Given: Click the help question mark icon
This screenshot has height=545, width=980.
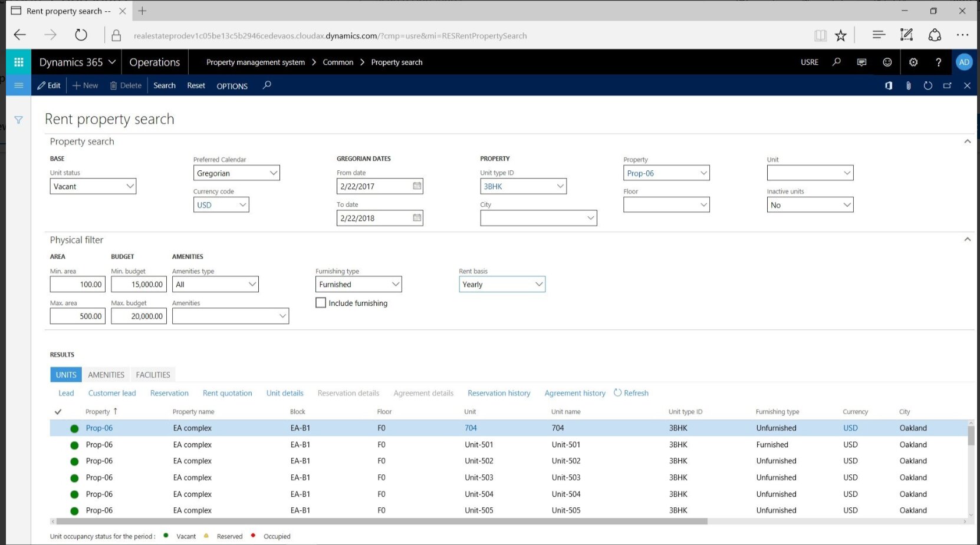Looking at the screenshot, I should [x=938, y=62].
